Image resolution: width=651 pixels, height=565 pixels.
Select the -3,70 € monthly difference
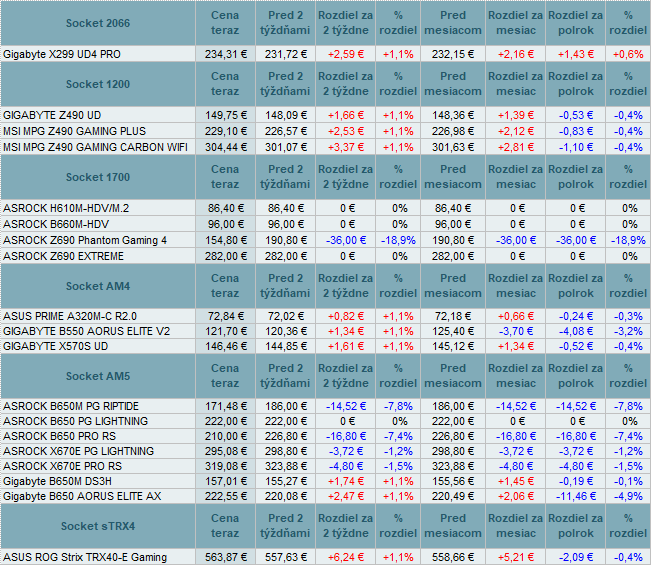[515, 331]
